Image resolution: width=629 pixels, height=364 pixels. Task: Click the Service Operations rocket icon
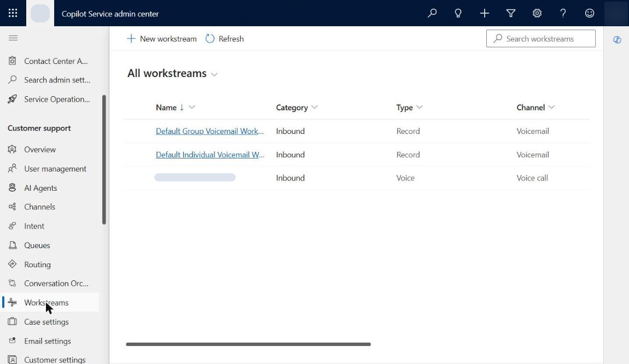coord(13,99)
